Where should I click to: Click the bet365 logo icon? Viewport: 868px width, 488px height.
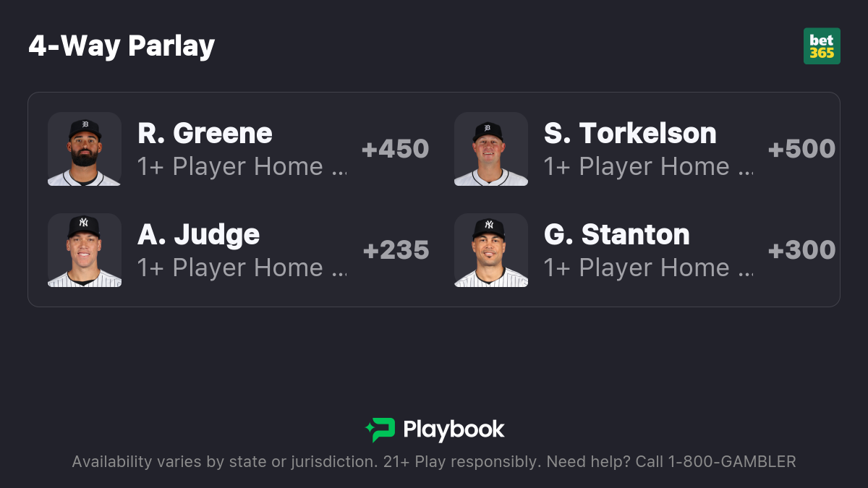(x=822, y=46)
